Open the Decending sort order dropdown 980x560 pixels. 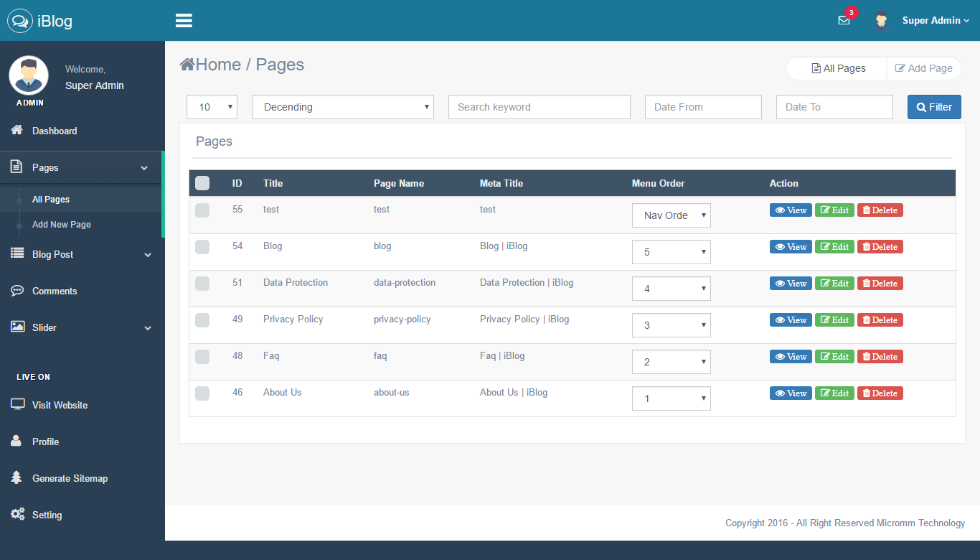pos(342,107)
